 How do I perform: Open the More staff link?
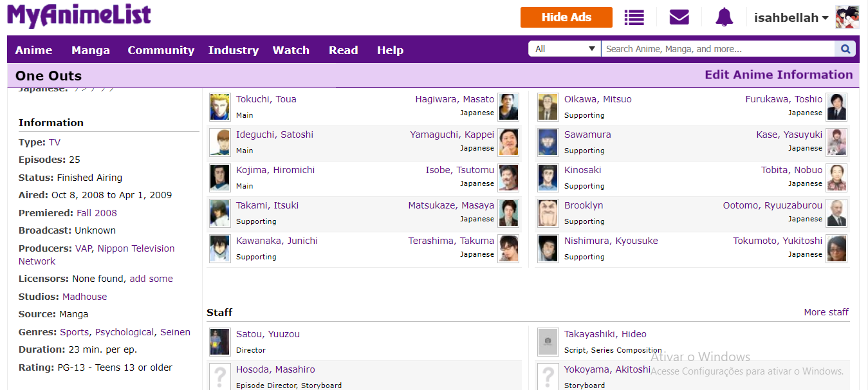tap(826, 312)
